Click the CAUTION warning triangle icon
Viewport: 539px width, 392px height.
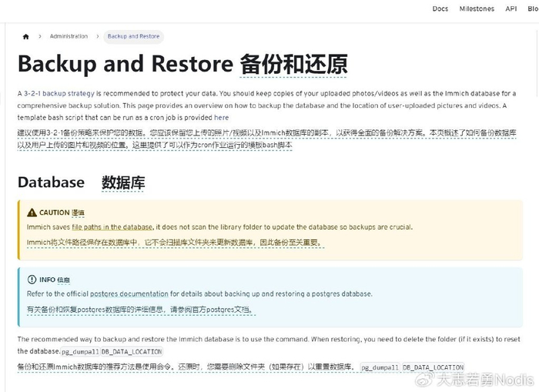32,213
